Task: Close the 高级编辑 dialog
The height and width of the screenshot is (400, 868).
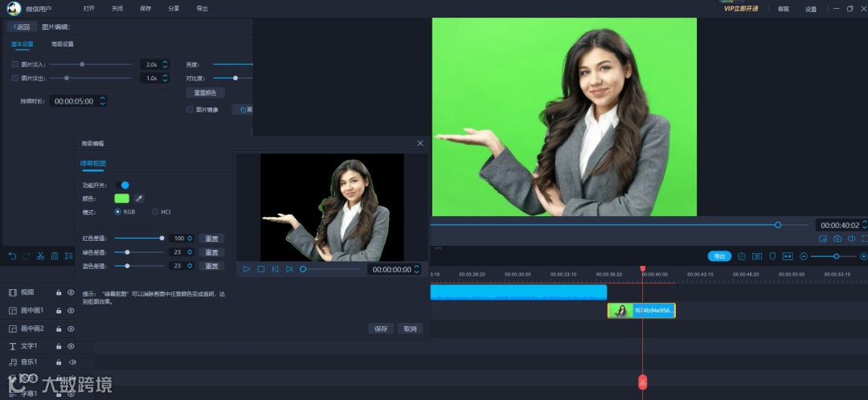Action: click(x=420, y=143)
